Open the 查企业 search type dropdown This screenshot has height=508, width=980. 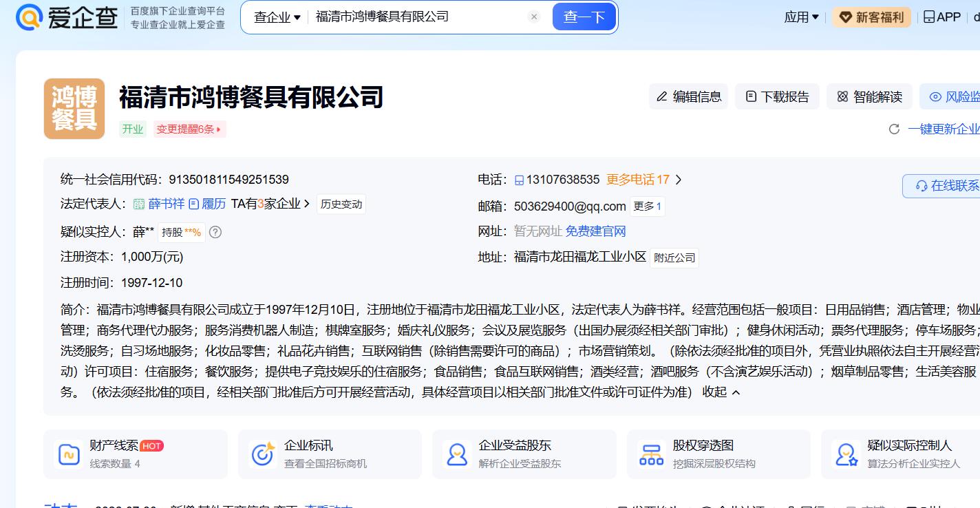(277, 17)
